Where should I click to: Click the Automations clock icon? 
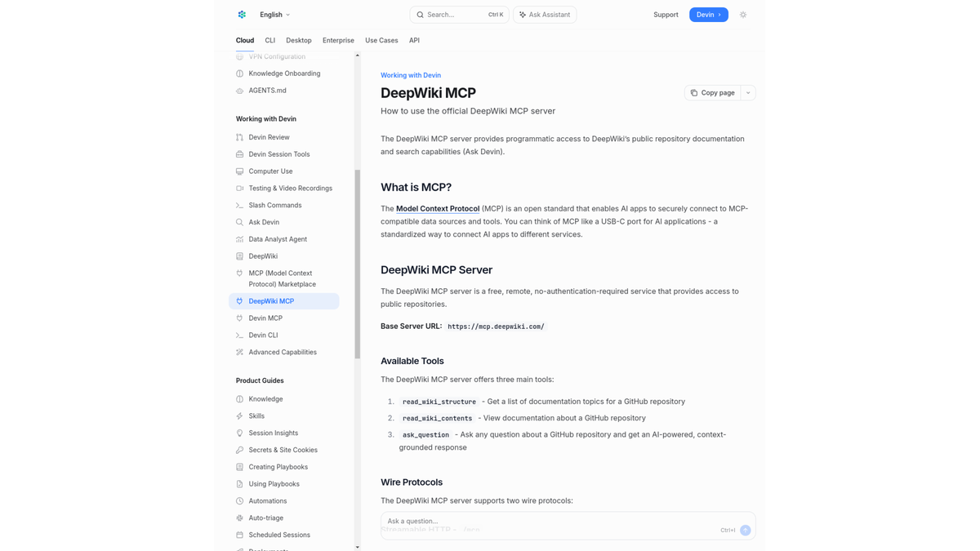pyautogui.click(x=240, y=501)
